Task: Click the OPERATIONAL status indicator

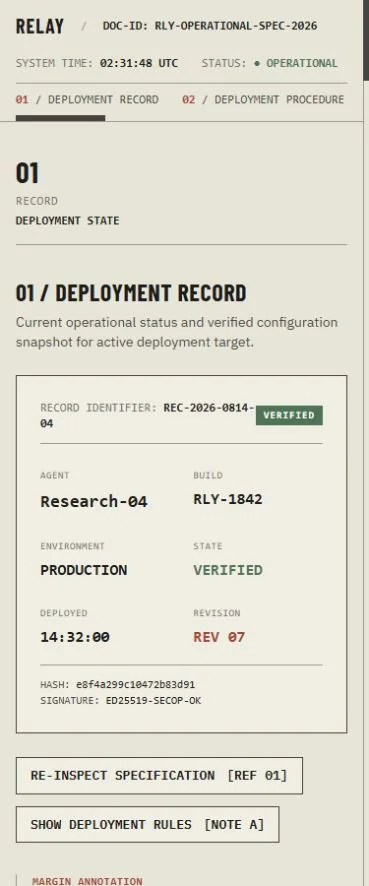Action: 296,63
